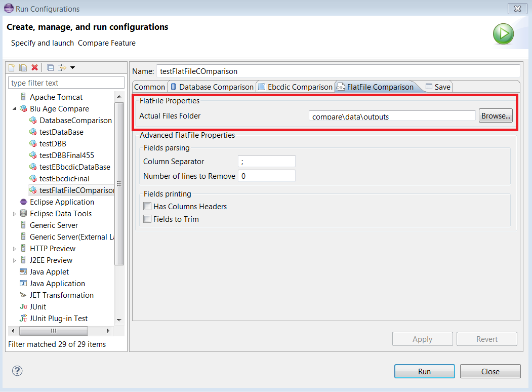This screenshot has height=392, width=532.
Task: Switch to the Database Comparison tab
Action: tap(212, 87)
